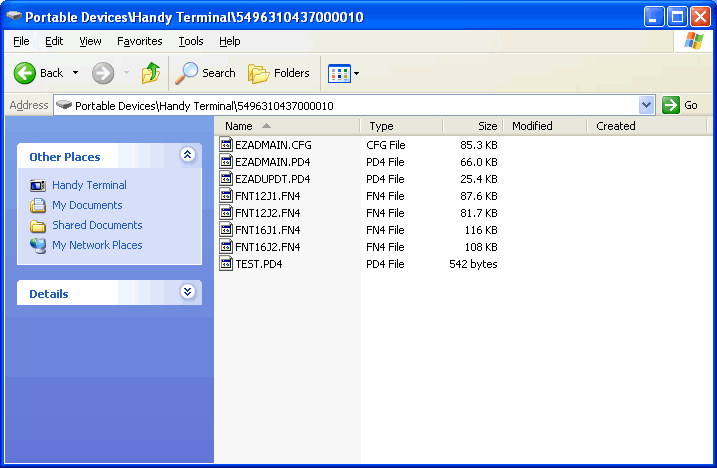
Task: Open the File menu
Action: coord(21,41)
